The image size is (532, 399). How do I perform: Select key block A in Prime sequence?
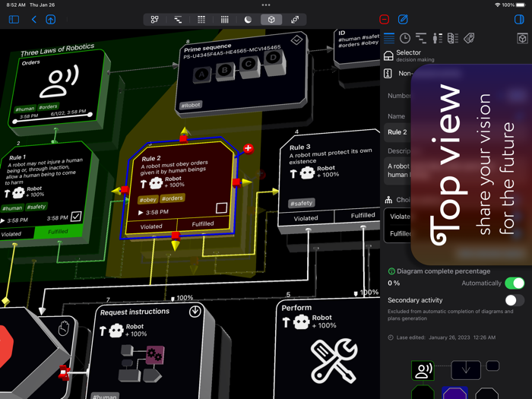tap(202, 74)
